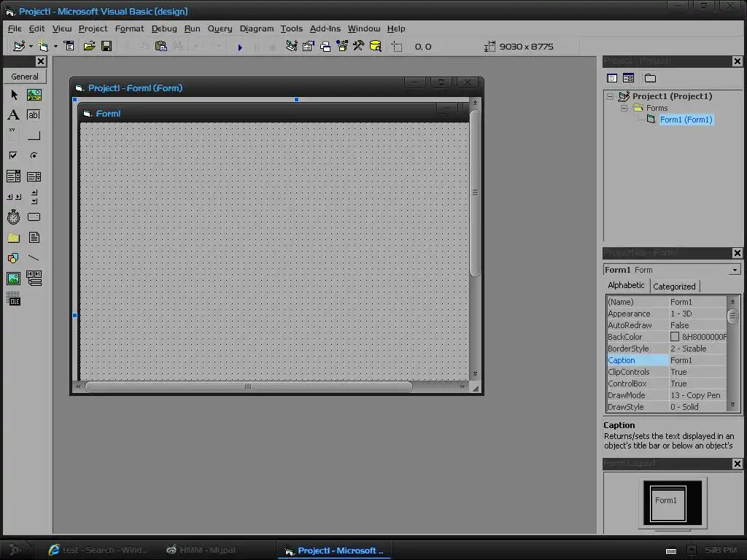Click the properties list vertical scrollbar
747x560 pixels.
coord(732,354)
